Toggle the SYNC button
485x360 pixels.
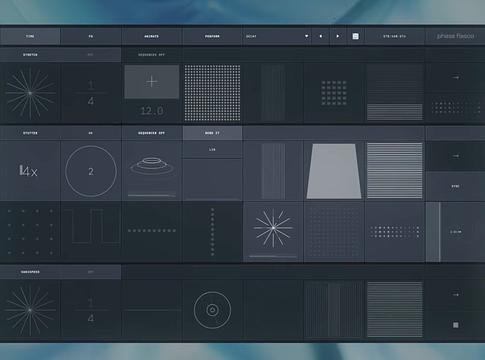coord(455,186)
